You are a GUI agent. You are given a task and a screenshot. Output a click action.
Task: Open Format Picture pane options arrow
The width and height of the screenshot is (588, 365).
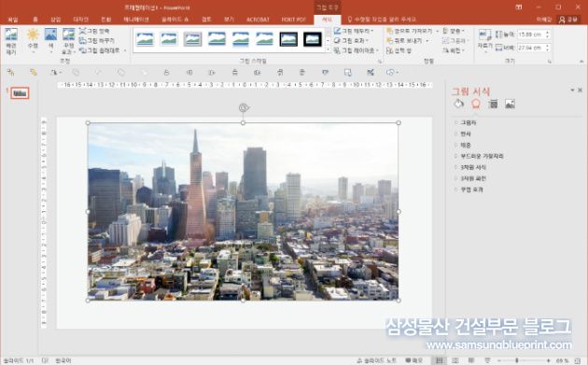[572, 90]
